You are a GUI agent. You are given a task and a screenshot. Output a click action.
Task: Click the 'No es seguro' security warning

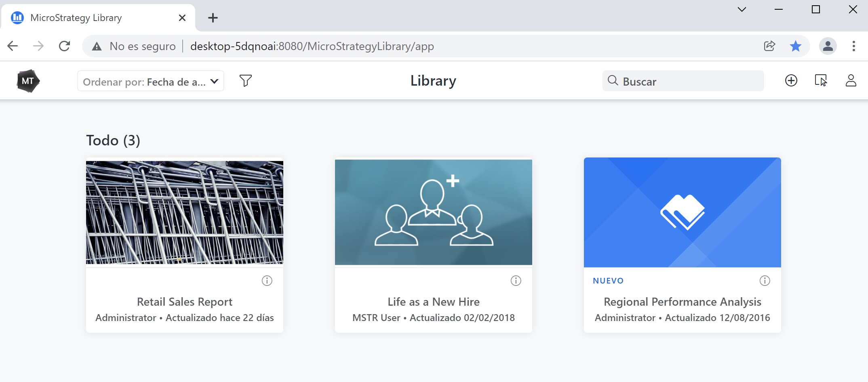pos(134,46)
